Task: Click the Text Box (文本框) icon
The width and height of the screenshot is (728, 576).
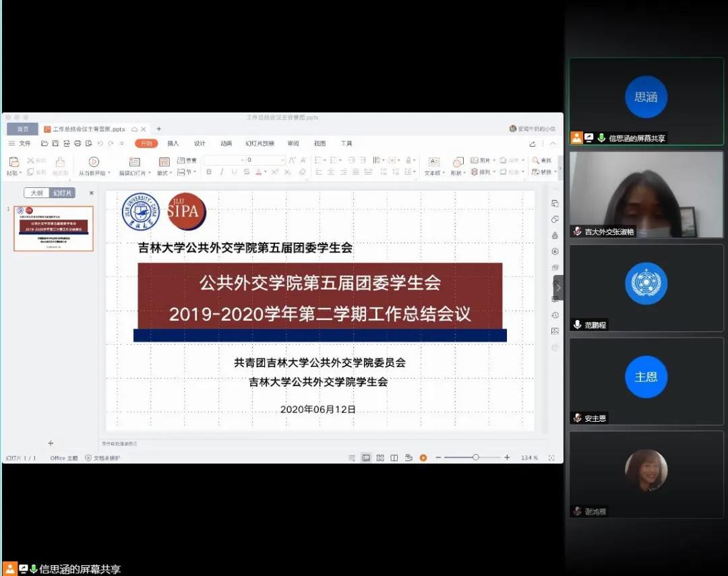Action: click(x=433, y=162)
